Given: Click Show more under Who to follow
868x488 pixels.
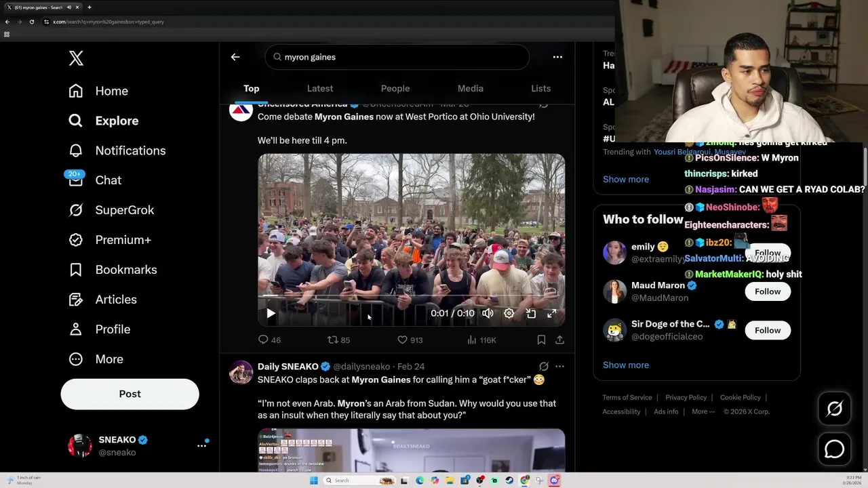Looking at the screenshot, I should click(626, 365).
